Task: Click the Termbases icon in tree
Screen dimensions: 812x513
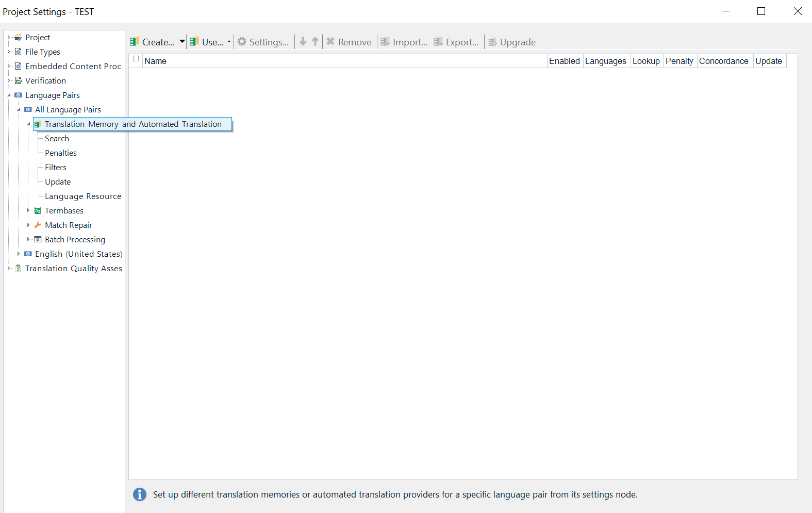Action: click(38, 210)
